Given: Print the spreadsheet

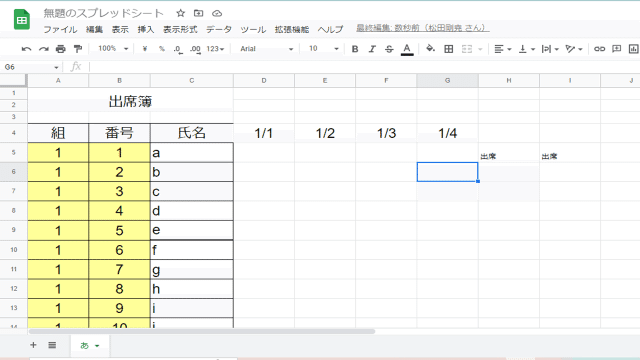Looking at the screenshot, I should coord(60,49).
